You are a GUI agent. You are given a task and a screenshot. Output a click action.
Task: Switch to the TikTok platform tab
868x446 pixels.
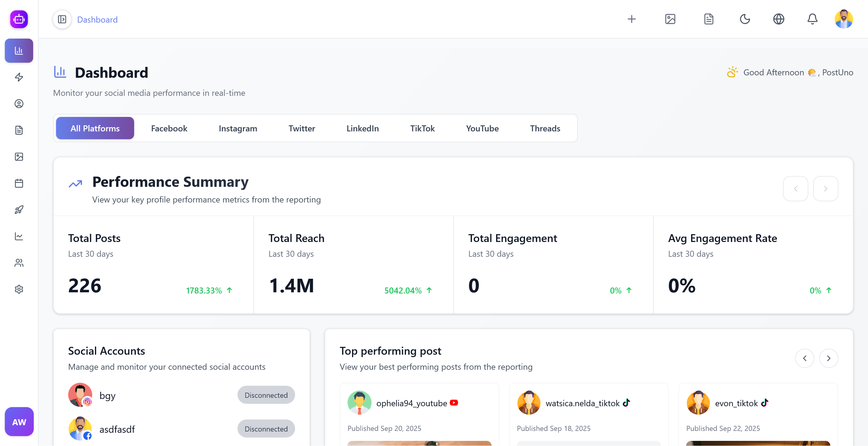click(x=422, y=128)
